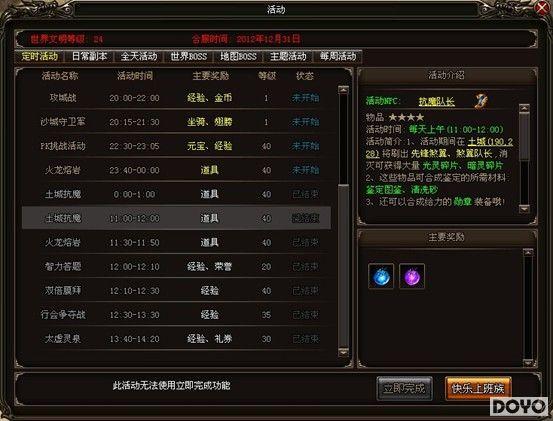Click the 立即完成 button

click(405, 388)
